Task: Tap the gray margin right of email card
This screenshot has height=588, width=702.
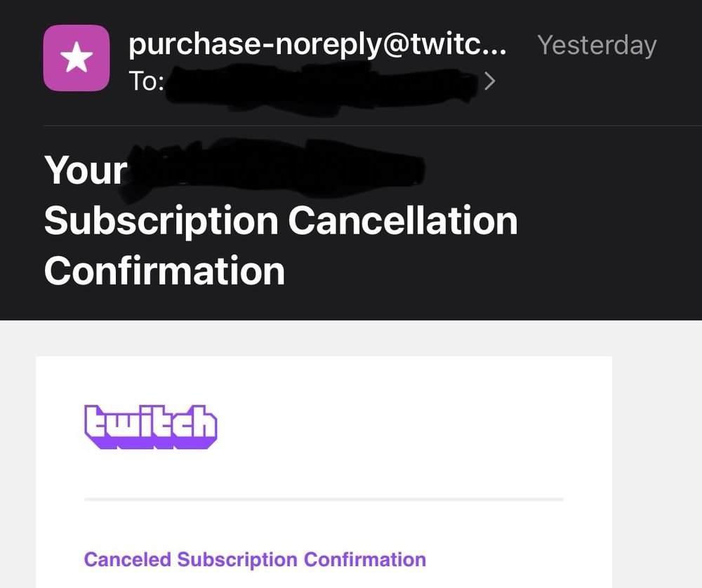Action: point(656,456)
